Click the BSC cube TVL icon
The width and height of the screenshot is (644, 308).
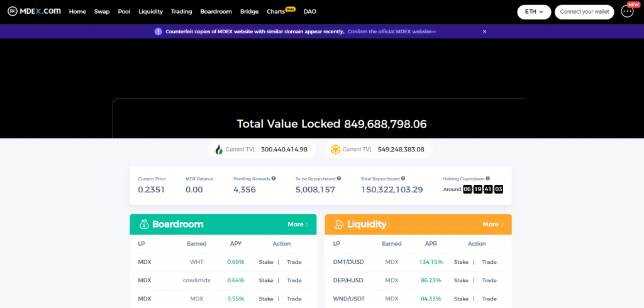(x=336, y=150)
